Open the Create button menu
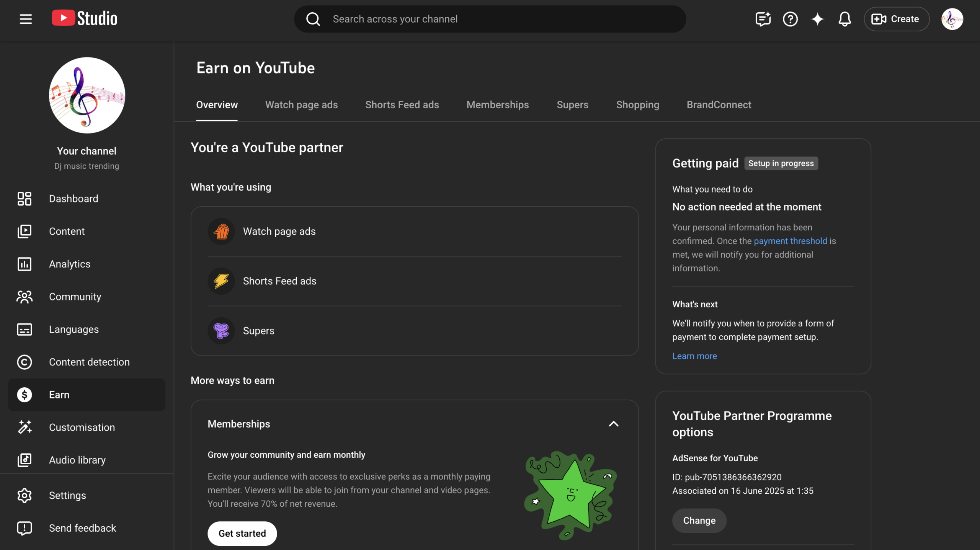This screenshot has height=550, width=980. (896, 19)
